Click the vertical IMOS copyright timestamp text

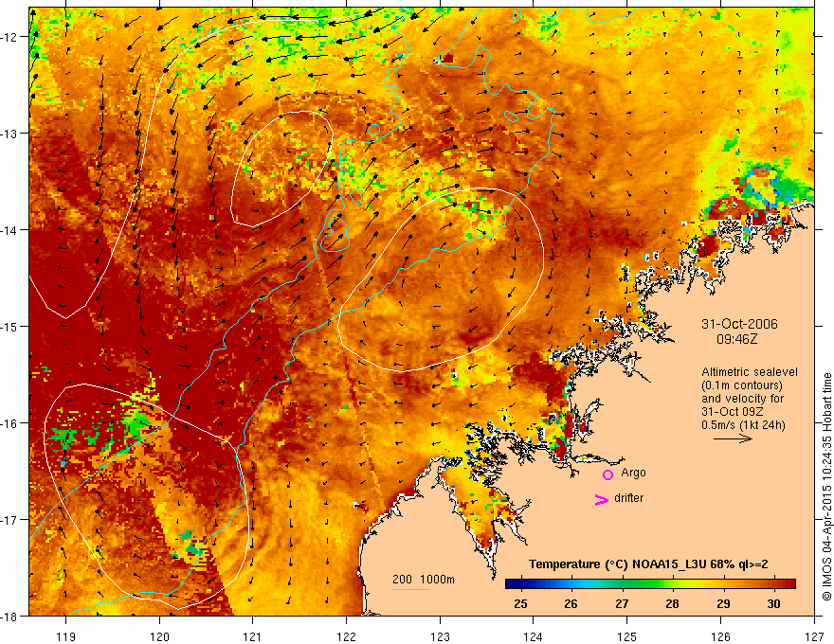pos(826,486)
